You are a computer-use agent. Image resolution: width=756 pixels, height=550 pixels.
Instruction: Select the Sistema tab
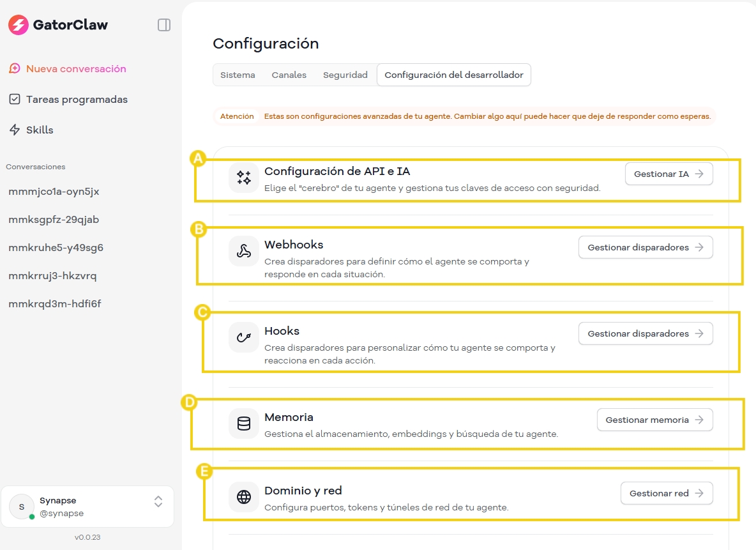click(x=238, y=75)
